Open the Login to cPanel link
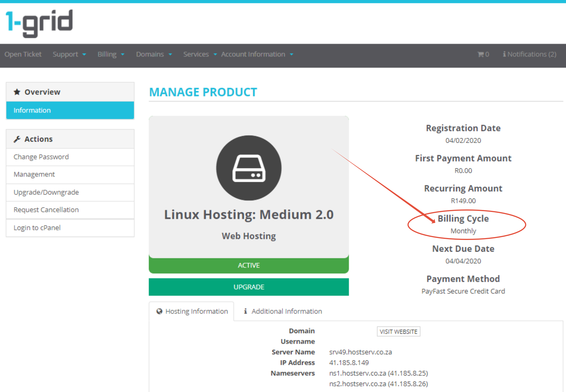 [37, 228]
